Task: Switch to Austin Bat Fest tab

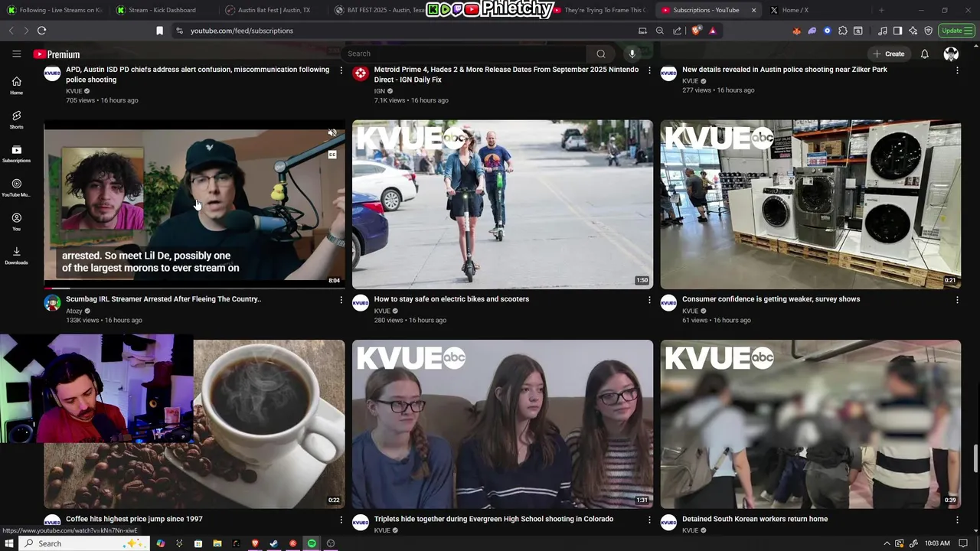Action: tap(273, 10)
